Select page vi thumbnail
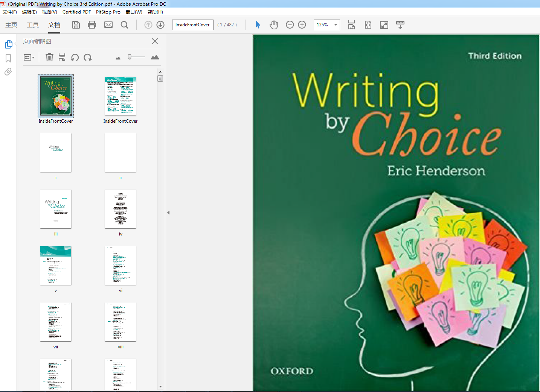Image resolution: width=540 pixels, height=392 pixels. tap(121, 265)
